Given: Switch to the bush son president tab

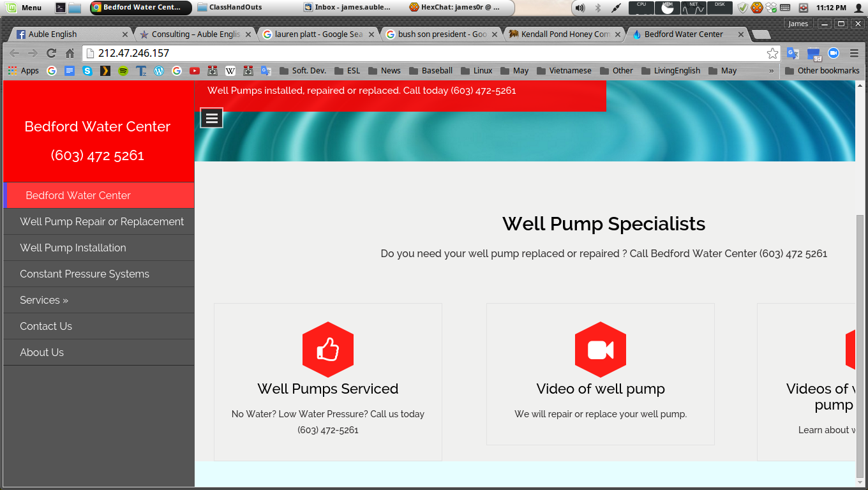Looking at the screenshot, I should [442, 34].
